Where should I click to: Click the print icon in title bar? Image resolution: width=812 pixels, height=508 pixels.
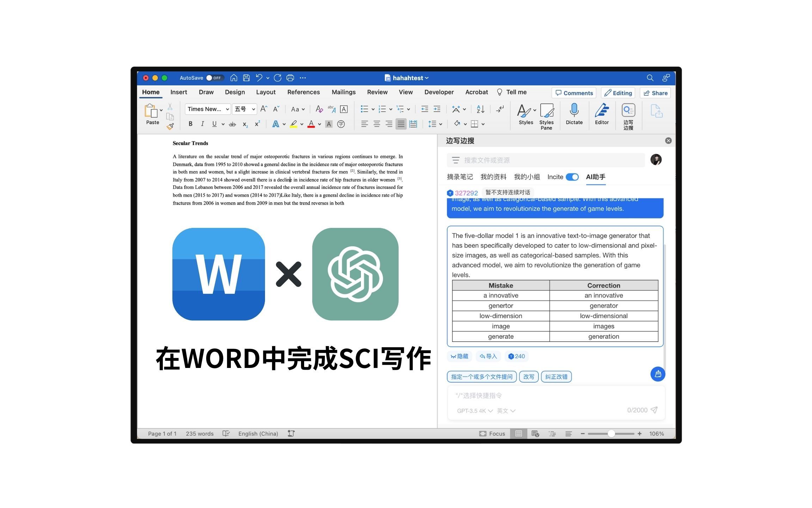click(290, 78)
